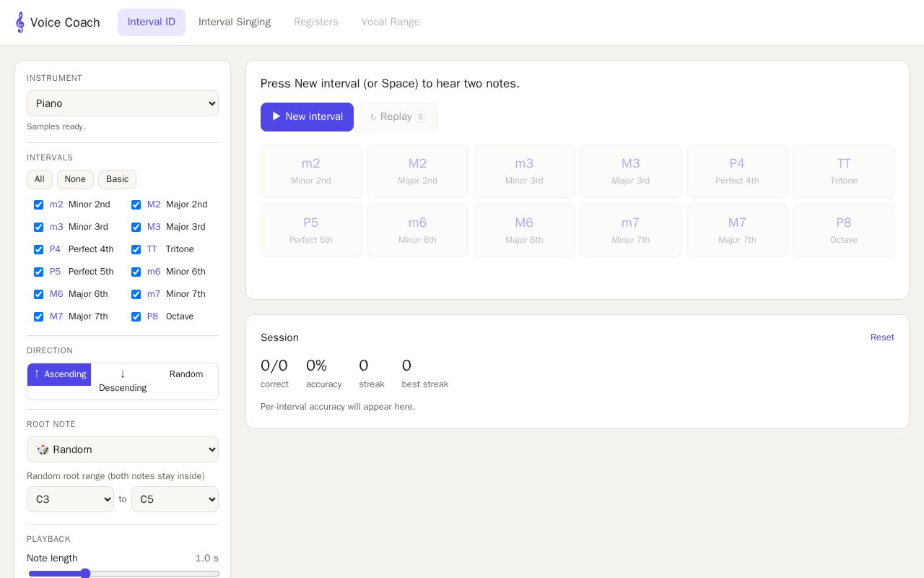Pick the M3 Major 3rd answer card
Image resolution: width=924 pixels, height=578 pixels.
[x=631, y=171]
